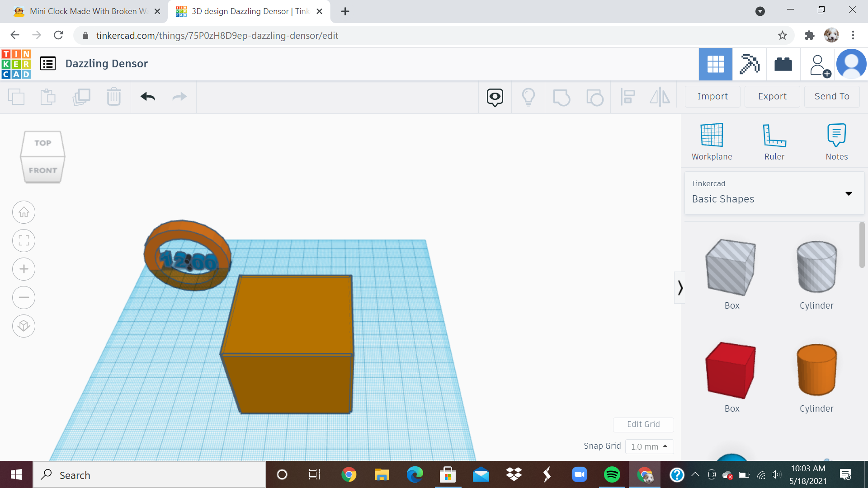Undo the last action
This screenshot has height=488, width=868.
click(147, 97)
